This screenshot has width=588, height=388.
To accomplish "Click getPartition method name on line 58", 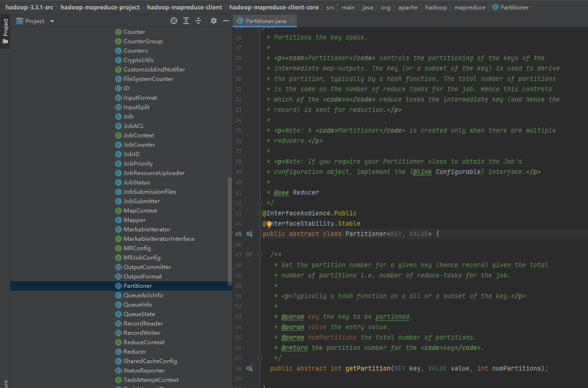I will coord(368,368).
